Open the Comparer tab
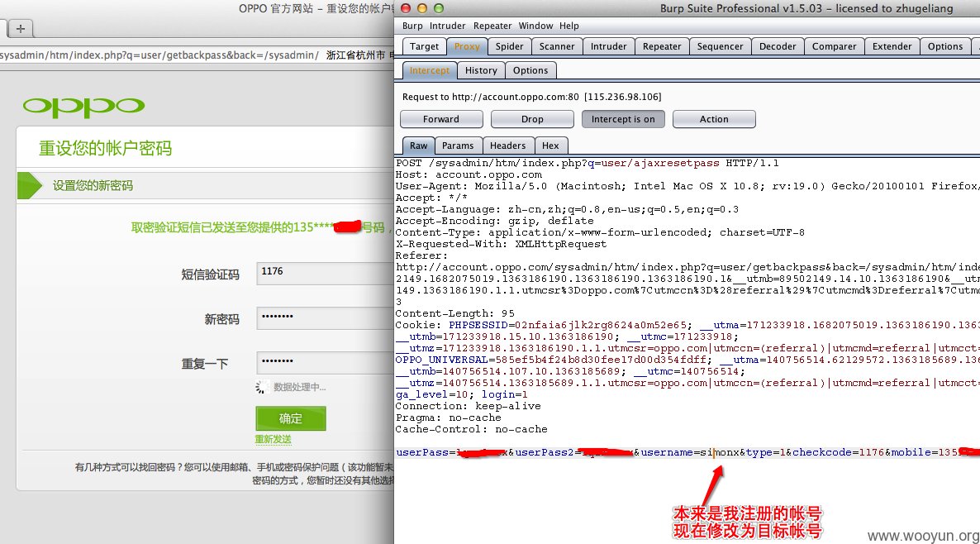Viewport: 980px width, 544px height. point(835,46)
